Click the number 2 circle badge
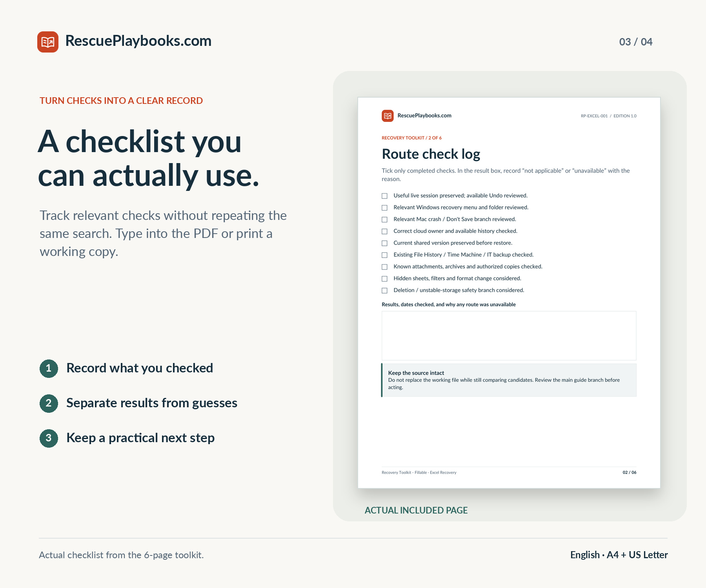The height and width of the screenshot is (588, 706). (49, 403)
